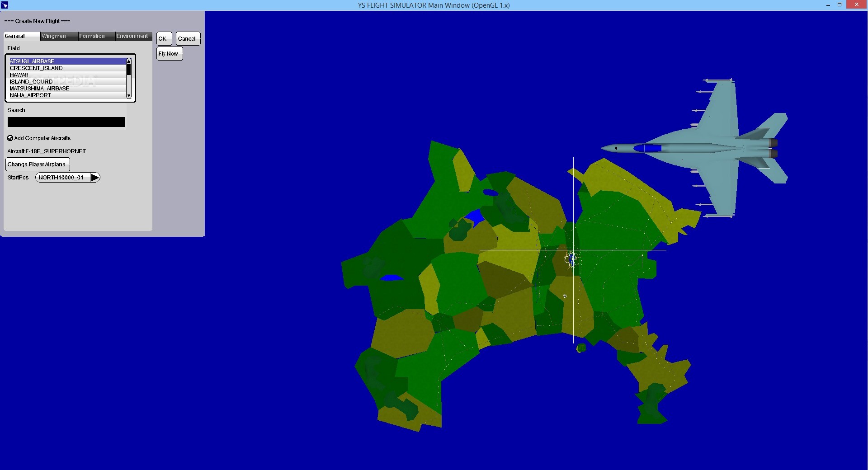
Task: Click the field list scroll-down arrow
Action: [129, 96]
